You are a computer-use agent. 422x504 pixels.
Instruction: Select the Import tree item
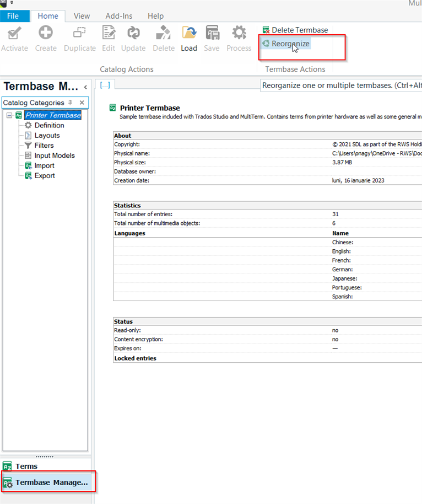(44, 165)
